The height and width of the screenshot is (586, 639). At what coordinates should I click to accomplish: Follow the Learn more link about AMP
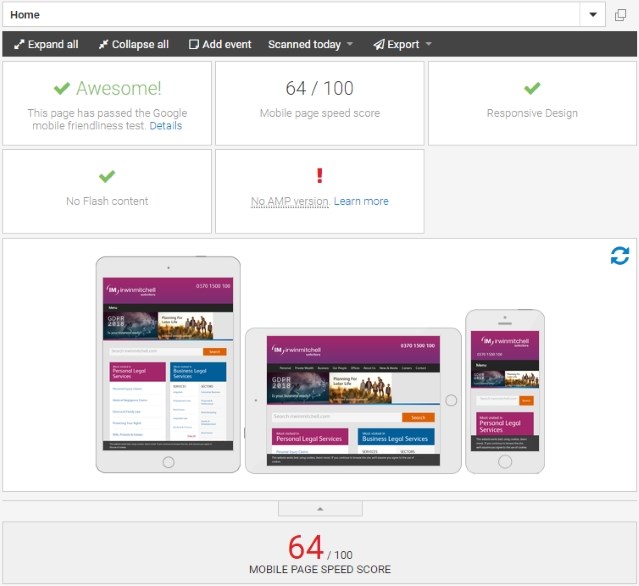coord(361,201)
